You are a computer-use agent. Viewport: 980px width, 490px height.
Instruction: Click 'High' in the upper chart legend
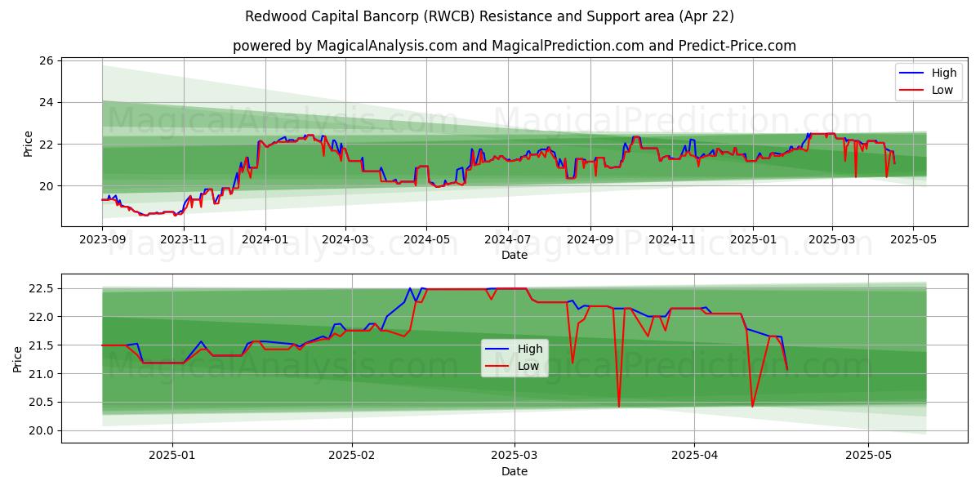[944, 73]
